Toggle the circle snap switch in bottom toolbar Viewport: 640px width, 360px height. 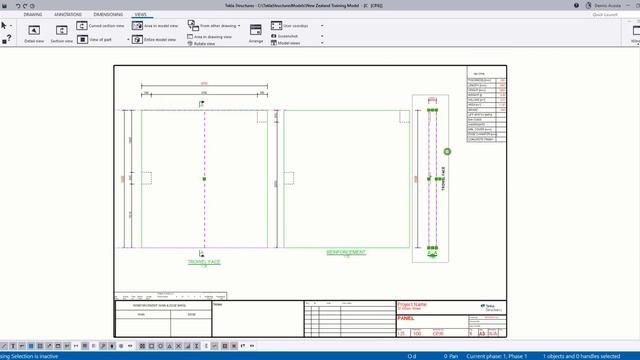(x=160, y=346)
